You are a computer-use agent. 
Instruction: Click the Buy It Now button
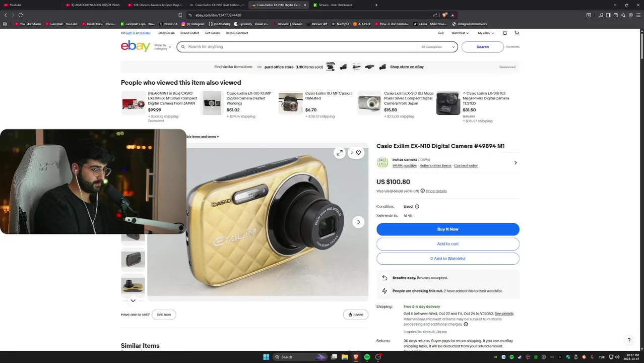pos(447,229)
